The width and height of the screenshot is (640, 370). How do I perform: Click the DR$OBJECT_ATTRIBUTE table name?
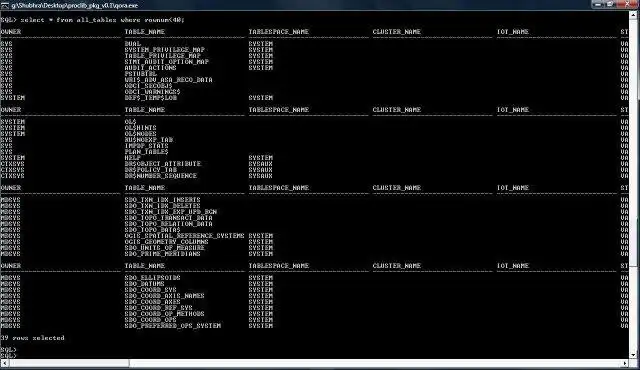coord(163,164)
